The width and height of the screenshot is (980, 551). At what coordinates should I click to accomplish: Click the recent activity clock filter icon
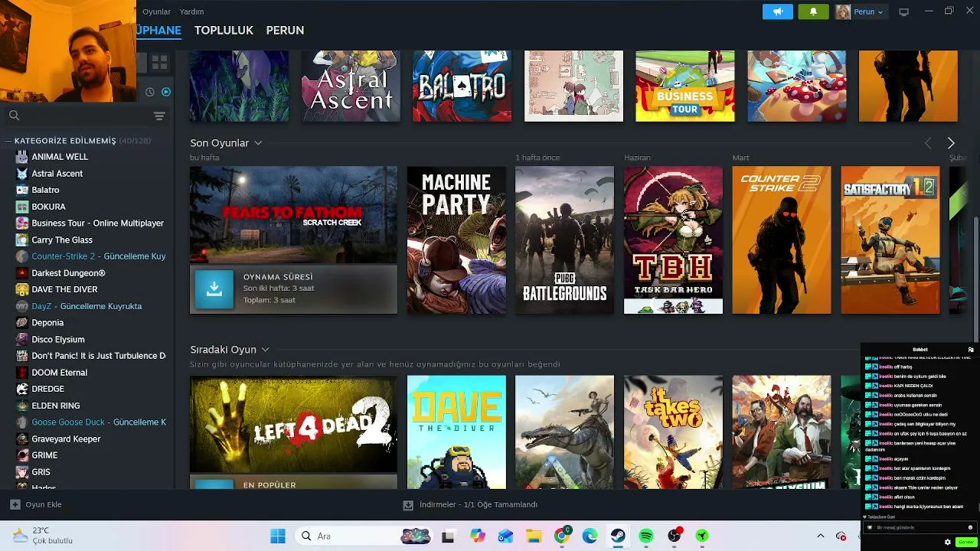(150, 92)
